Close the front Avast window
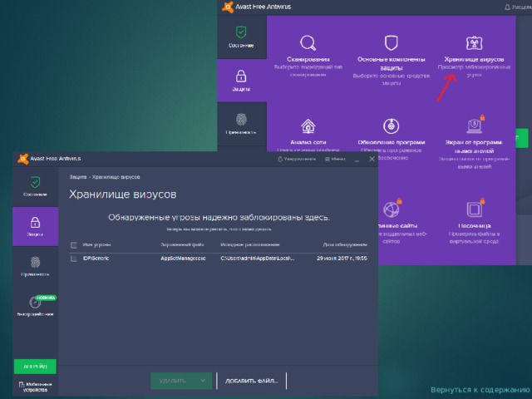This screenshot has height=399, width=532. [372, 159]
